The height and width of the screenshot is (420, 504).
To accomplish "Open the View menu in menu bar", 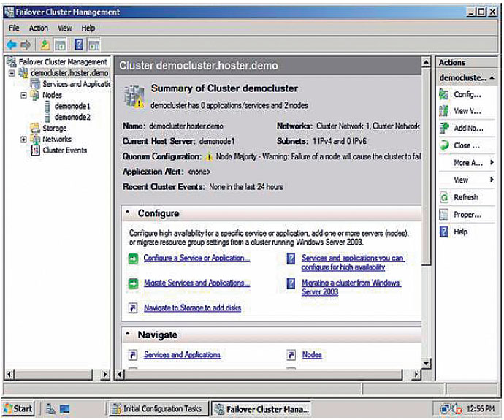I will (65, 28).
